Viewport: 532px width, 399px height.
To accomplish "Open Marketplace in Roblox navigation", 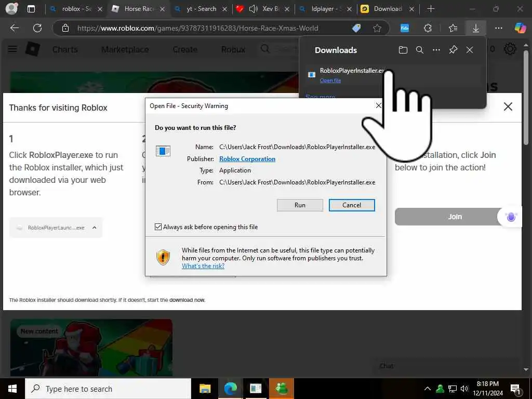I will pos(125,49).
